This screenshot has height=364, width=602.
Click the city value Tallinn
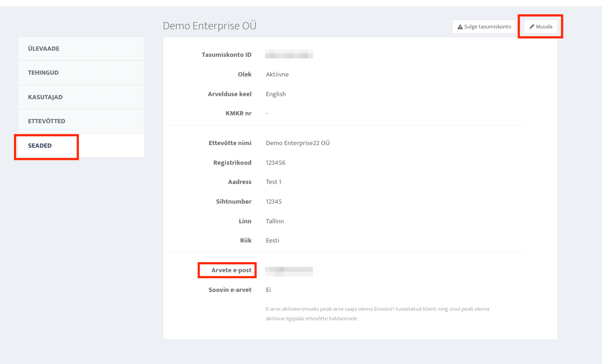click(275, 221)
